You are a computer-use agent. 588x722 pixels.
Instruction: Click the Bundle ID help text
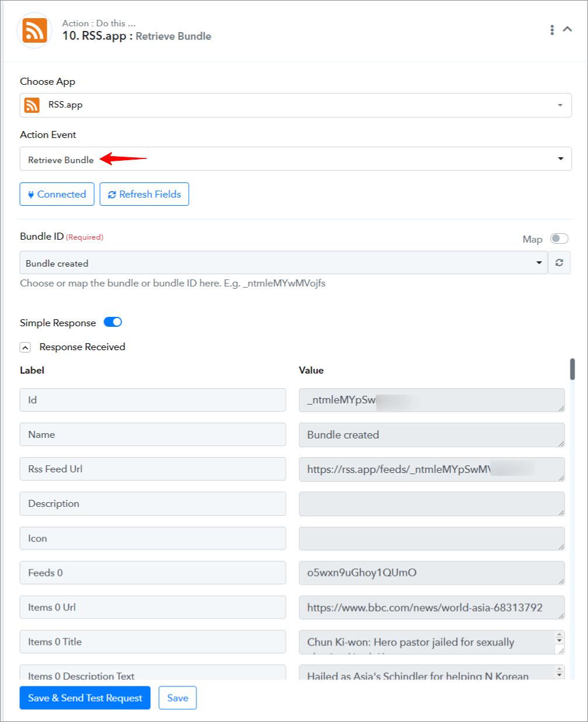(172, 284)
